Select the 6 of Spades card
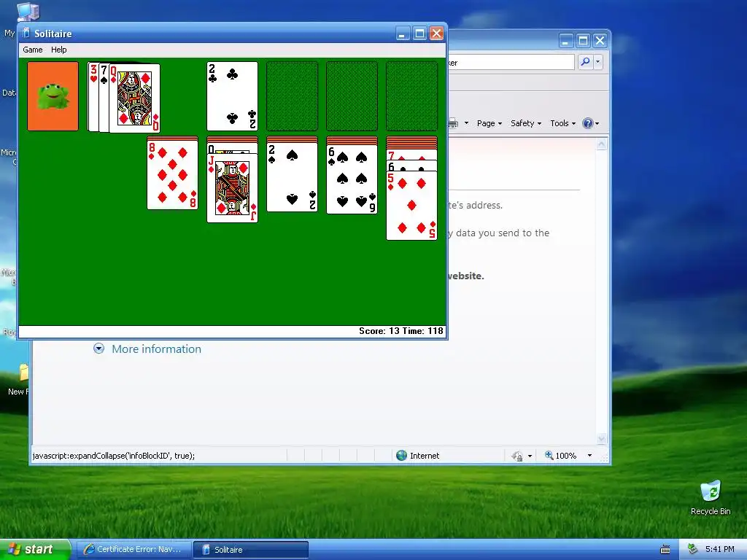The width and height of the screenshot is (747, 560). click(352, 179)
